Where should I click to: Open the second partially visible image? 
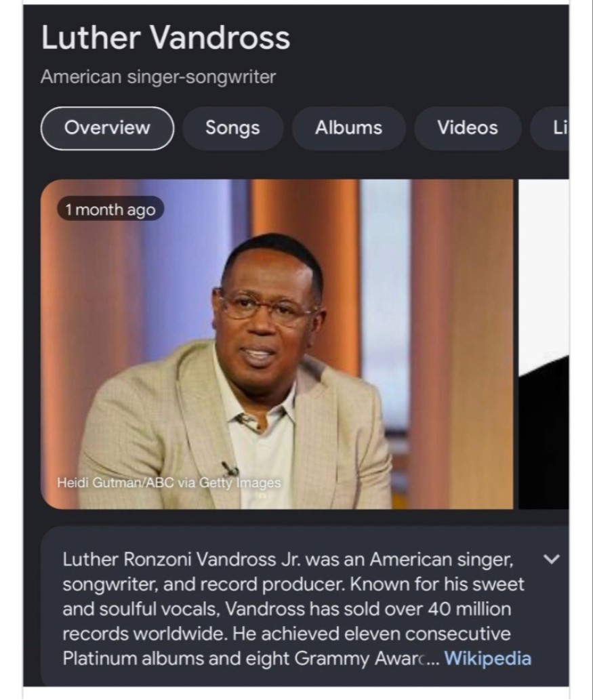pos(544,344)
